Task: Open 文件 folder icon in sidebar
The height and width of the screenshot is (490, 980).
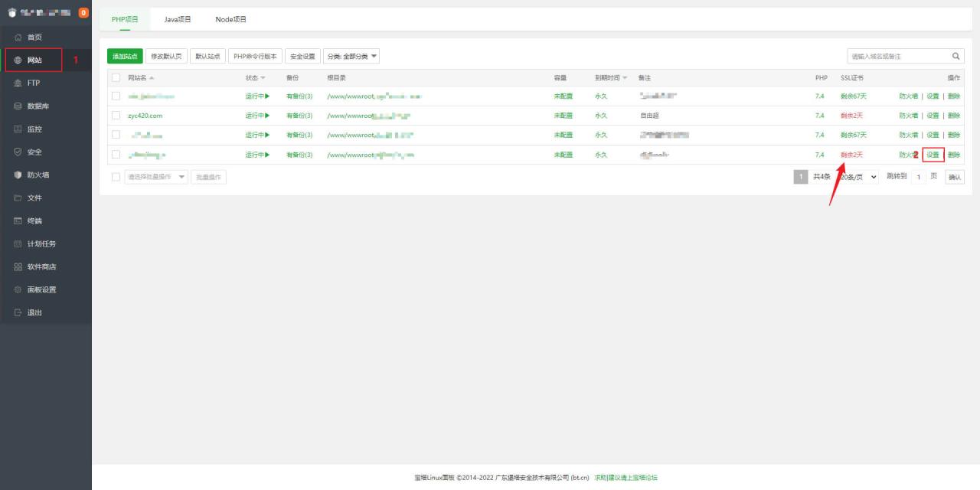Action: pyautogui.click(x=18, y=198)
